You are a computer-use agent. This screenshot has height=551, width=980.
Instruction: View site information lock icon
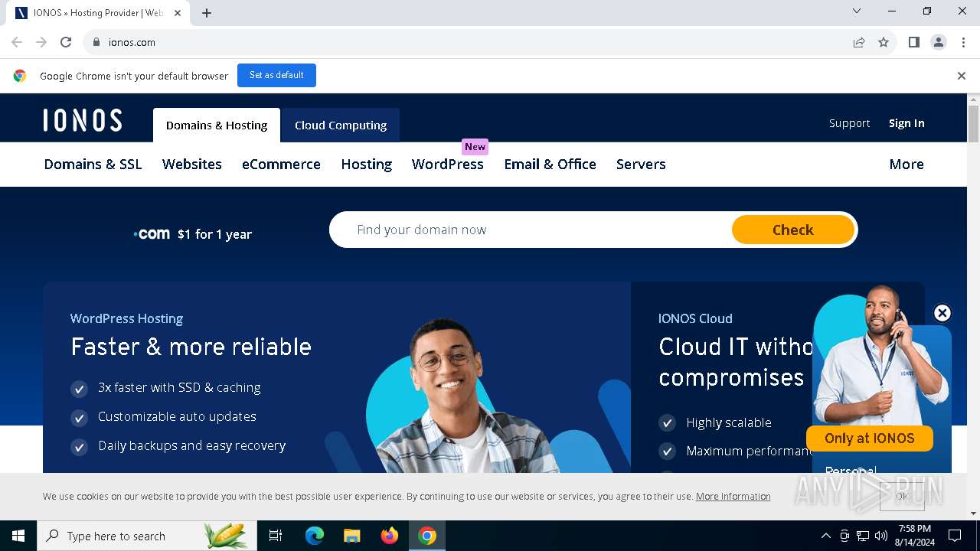(x=96, y=42)
